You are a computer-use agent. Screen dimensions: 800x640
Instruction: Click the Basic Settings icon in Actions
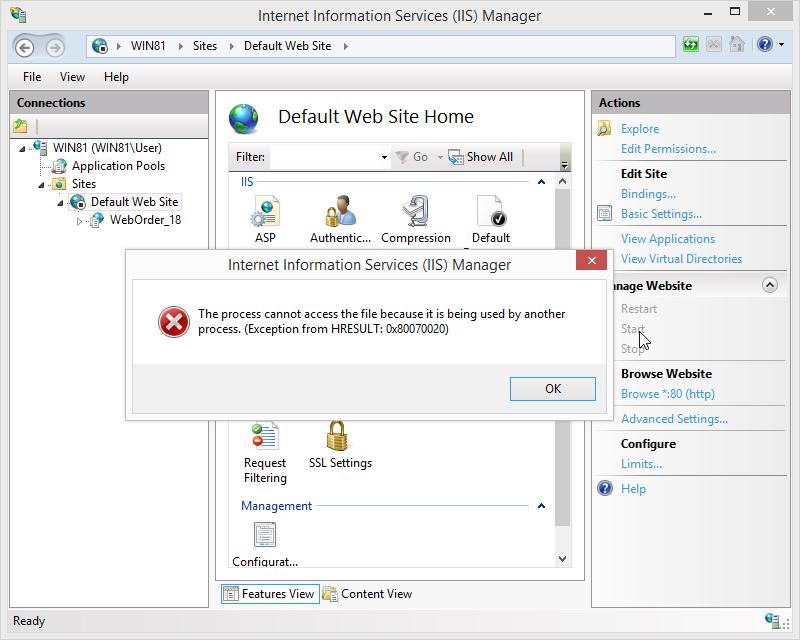605,213
